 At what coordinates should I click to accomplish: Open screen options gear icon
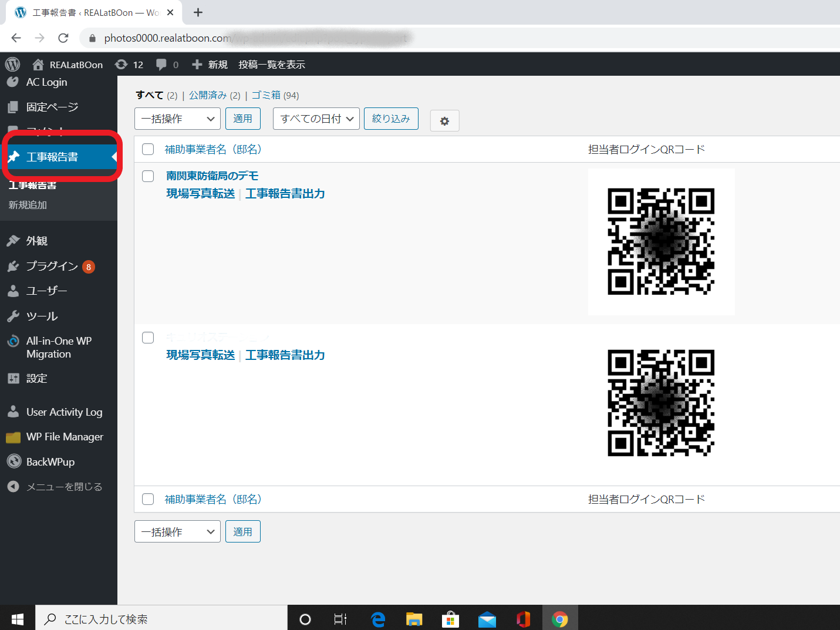click(444, 121)
